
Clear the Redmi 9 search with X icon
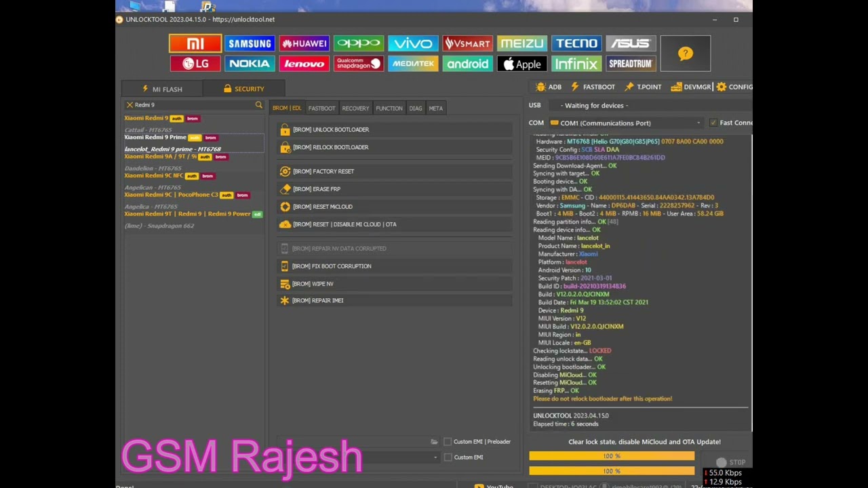click(x=130, y=105)
